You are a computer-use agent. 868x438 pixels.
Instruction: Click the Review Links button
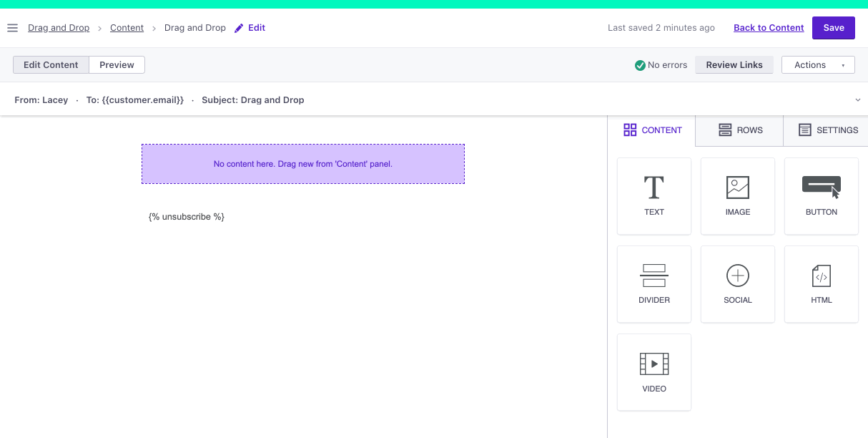tap(734, 65)
